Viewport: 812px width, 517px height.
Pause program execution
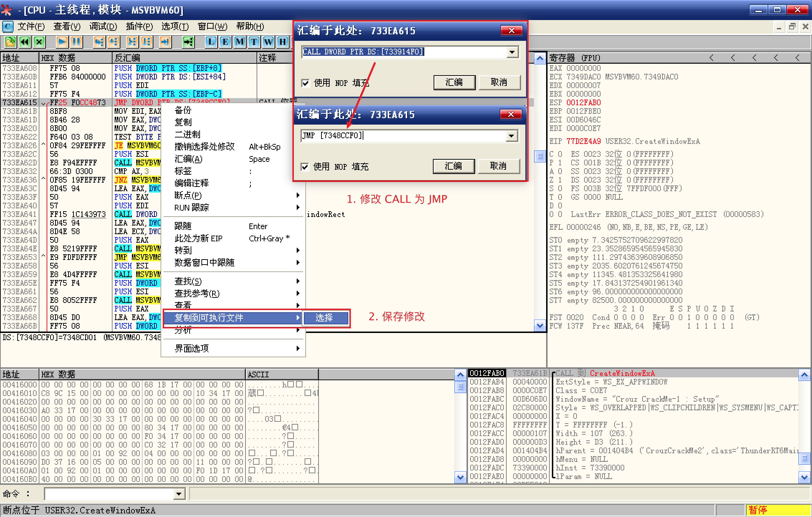coord(76,42)
